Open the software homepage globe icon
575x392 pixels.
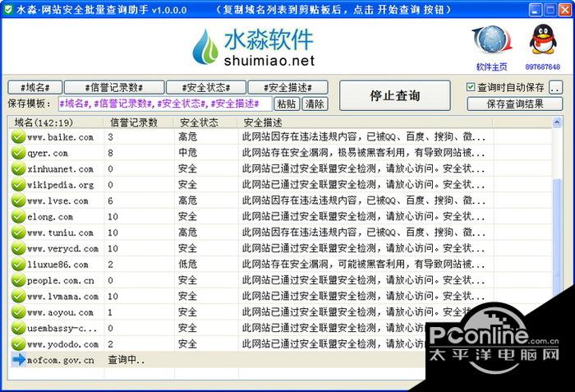pos(491,39)
